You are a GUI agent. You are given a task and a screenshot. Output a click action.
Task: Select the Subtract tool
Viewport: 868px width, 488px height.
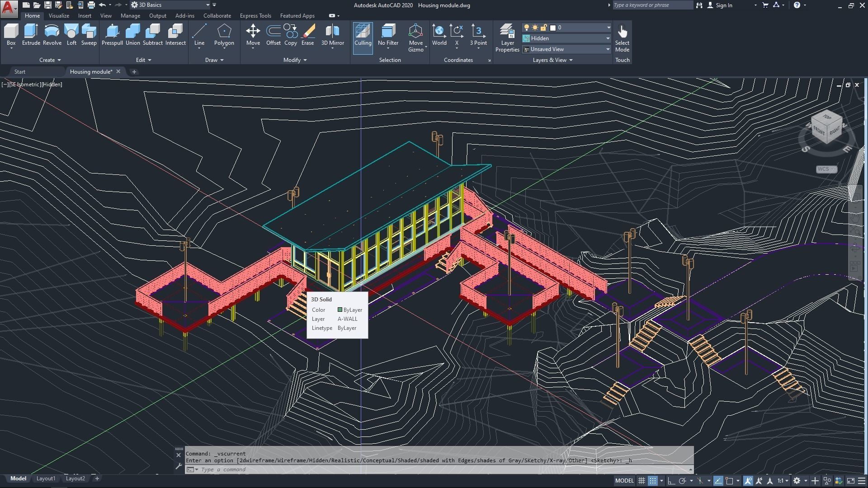coord(152,35)
